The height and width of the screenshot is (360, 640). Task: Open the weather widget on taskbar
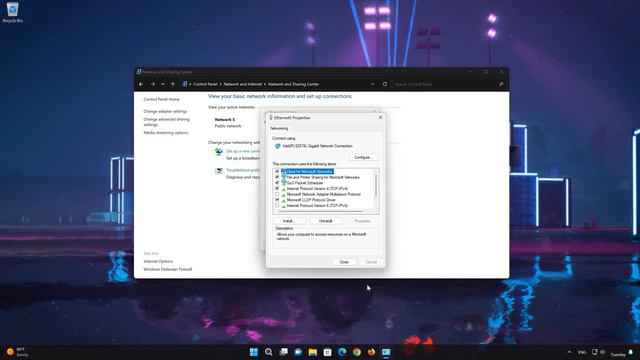(x=17, y=352)
